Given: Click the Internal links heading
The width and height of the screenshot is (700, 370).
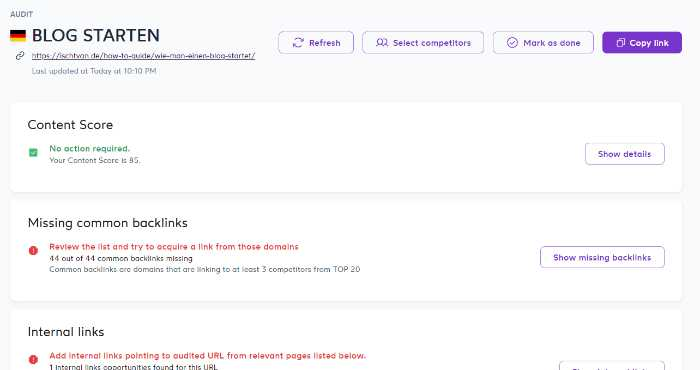Looking at the screenshot, I should (x=66, y=332).
